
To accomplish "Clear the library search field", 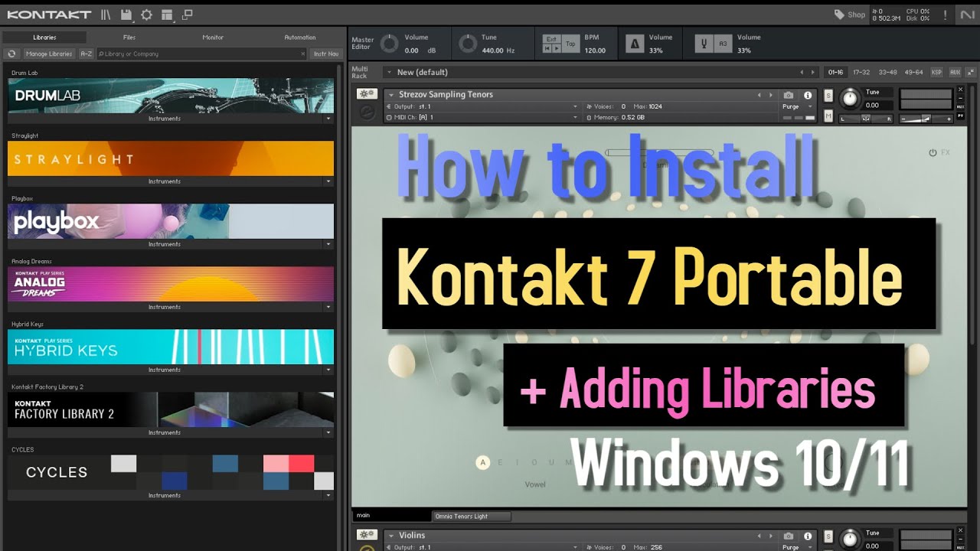I will click(x=302, y=54).
